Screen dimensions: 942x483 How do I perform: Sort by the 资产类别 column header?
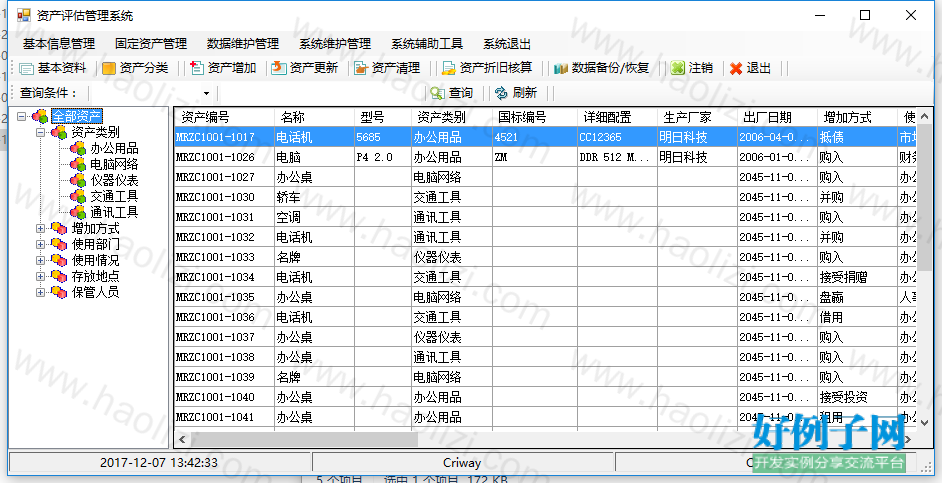pyautogui.click(x=452, y=117)
